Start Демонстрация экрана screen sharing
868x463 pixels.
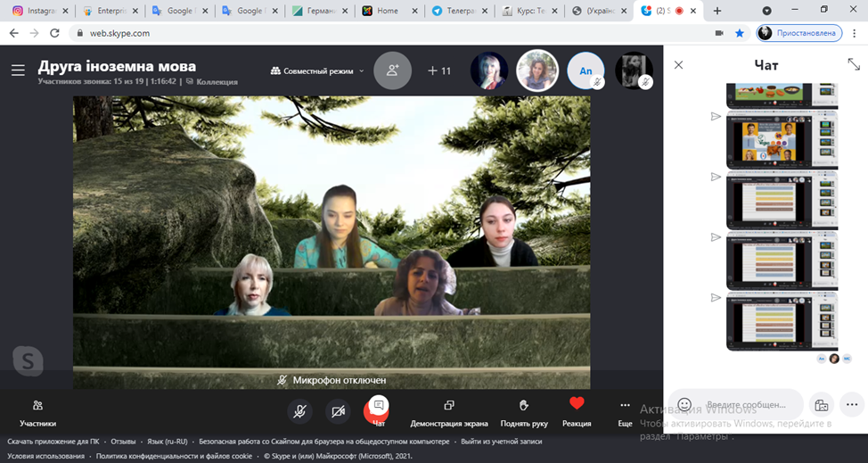pos(449,412)
